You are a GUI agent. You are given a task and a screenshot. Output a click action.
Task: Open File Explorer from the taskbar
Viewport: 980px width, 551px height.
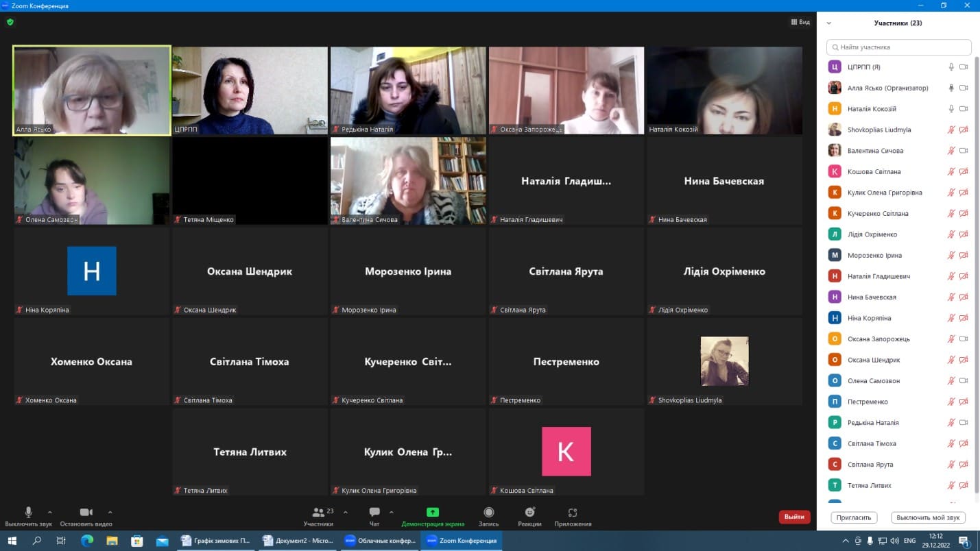[x=112, y=541]
